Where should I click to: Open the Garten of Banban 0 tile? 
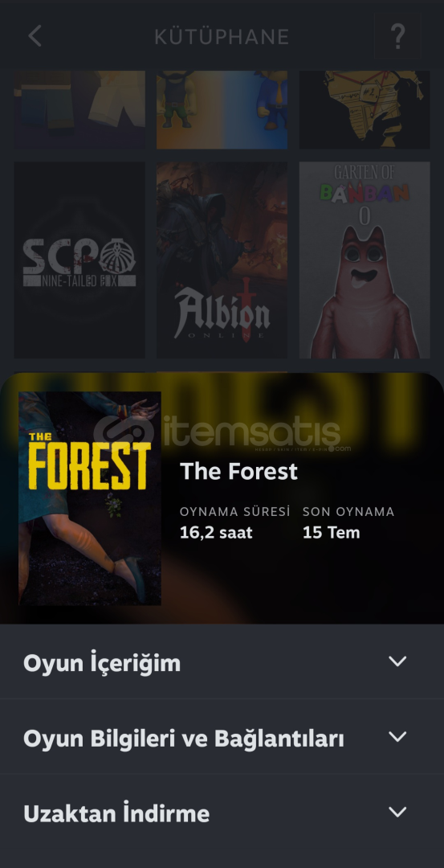point(365,260)
